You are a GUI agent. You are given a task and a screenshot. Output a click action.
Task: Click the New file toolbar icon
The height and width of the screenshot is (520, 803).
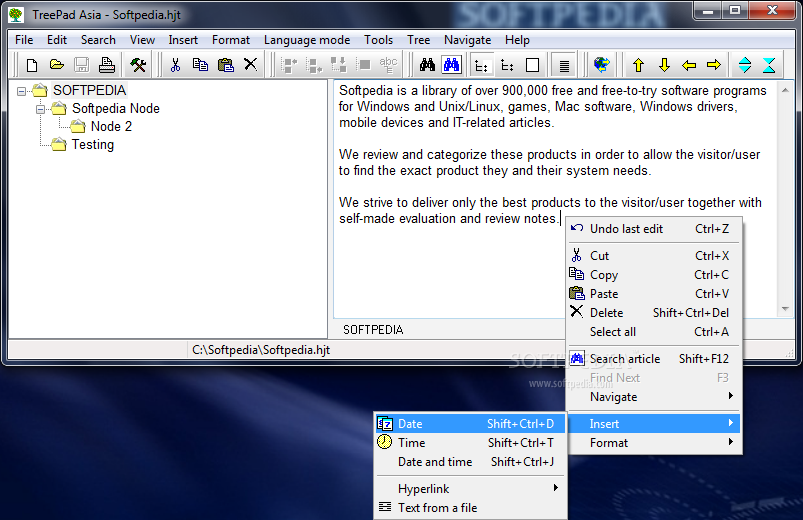(x=32, y=65)
